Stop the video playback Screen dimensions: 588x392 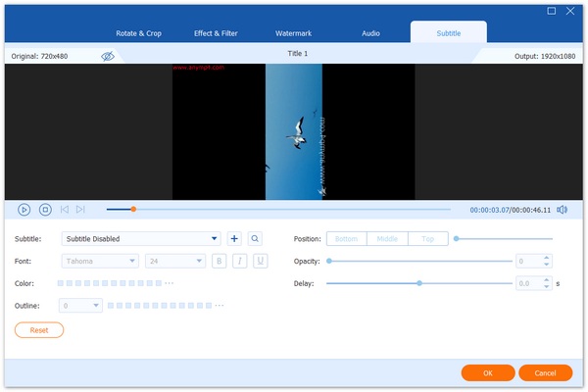(x=45, y=210)
